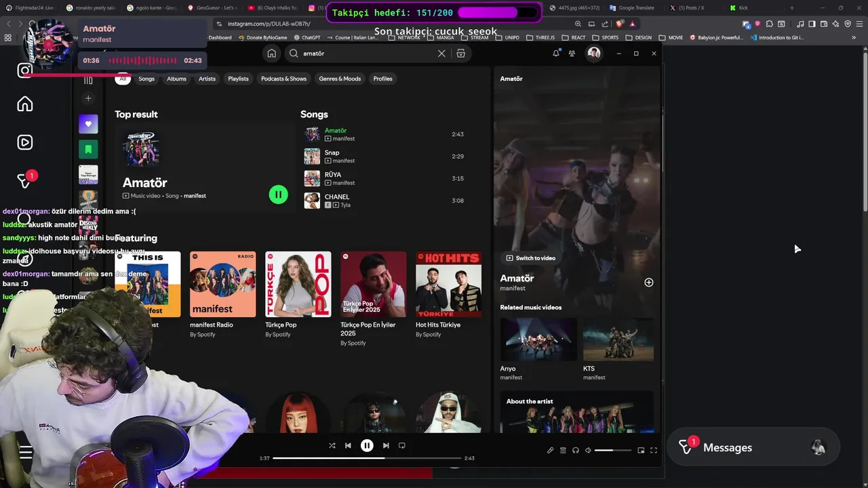Open the Friend Activity icon
Image resolution: width=868 pixels, height=488 pixels.
(573, 54)
